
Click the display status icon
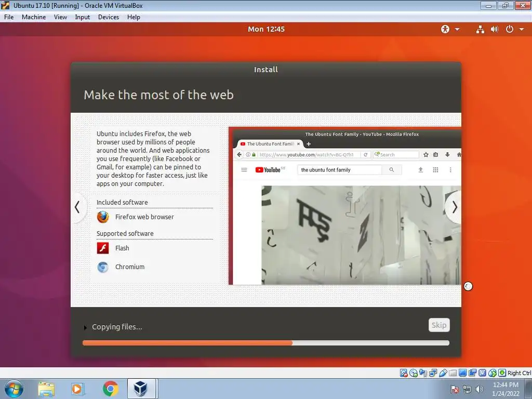pyautogui.click(x=462, y=373)
